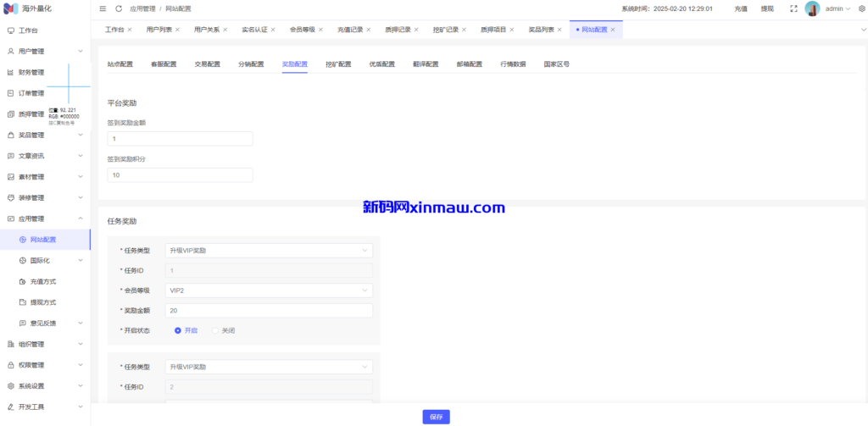Click the 提现方式 folder icon

(x=23, y=302)
